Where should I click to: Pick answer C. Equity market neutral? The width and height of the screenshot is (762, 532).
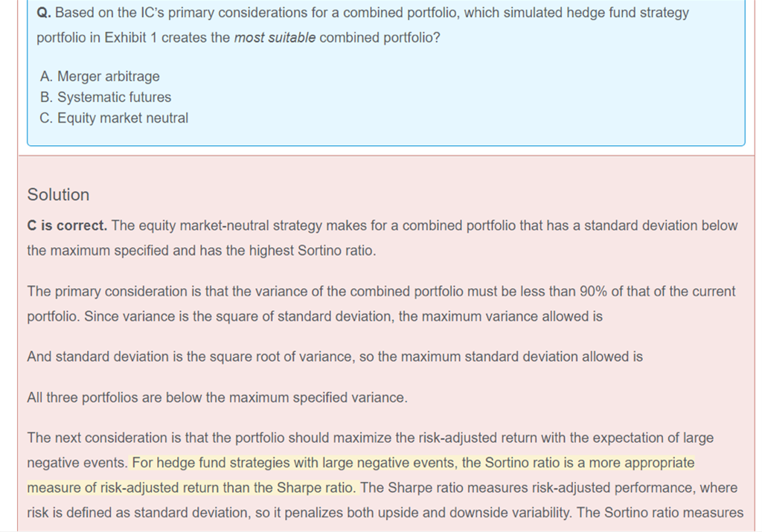point(115,118)
